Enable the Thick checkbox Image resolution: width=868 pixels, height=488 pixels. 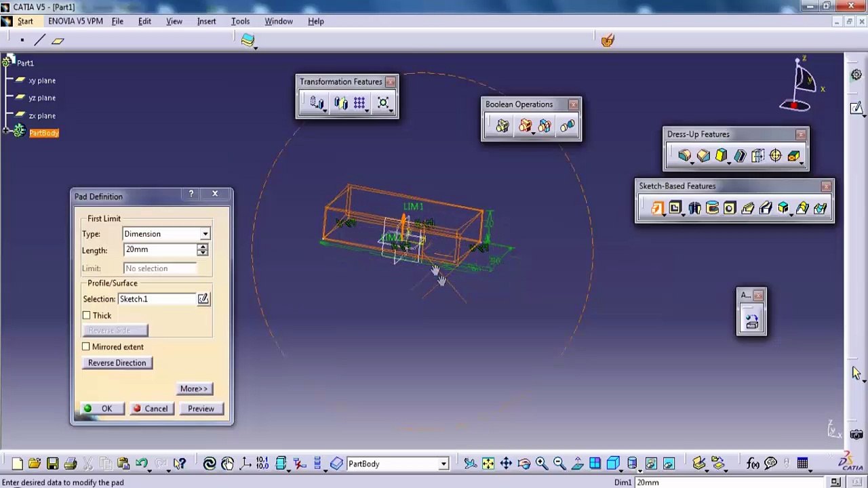click(x=87, y=315)
